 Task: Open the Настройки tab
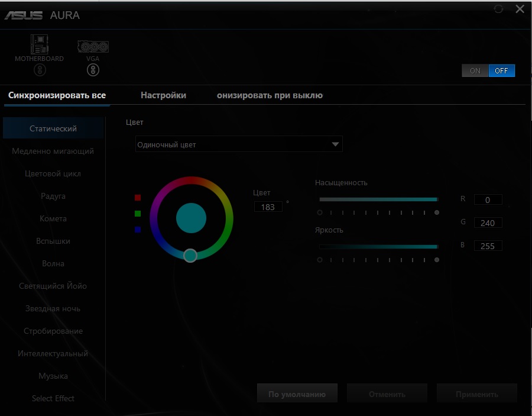click(x=164, y=95)
